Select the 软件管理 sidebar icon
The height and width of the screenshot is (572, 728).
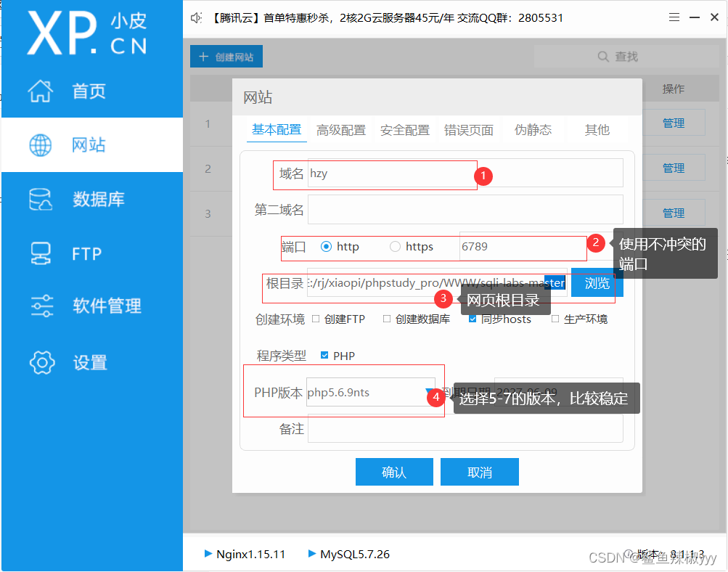pyautogui.click(x=40, y=306)
